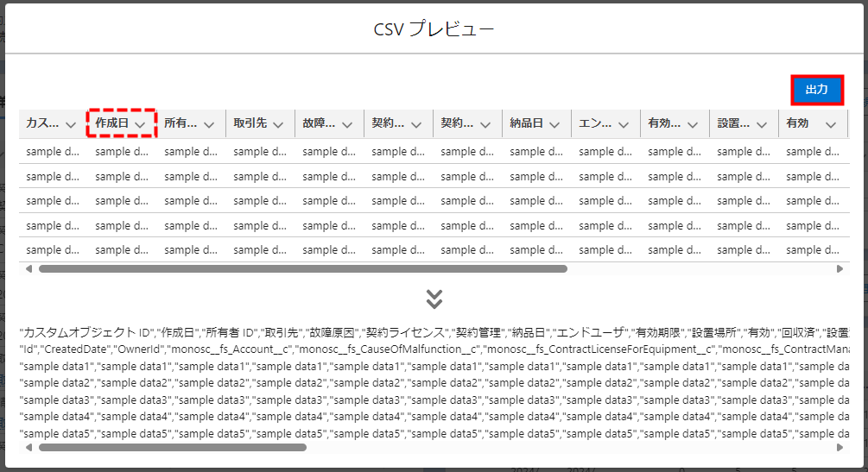
Task: Click right arrow of CSV text scrollbar
Action: pyautogui.click(x=839, y=448)
